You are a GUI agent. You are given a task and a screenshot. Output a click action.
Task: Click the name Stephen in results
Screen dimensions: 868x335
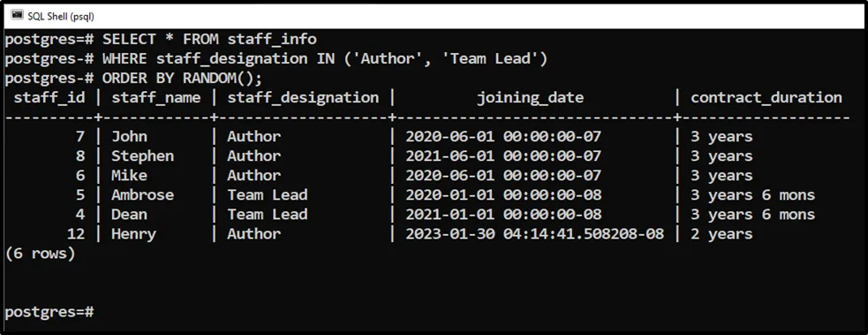[142, 156]
